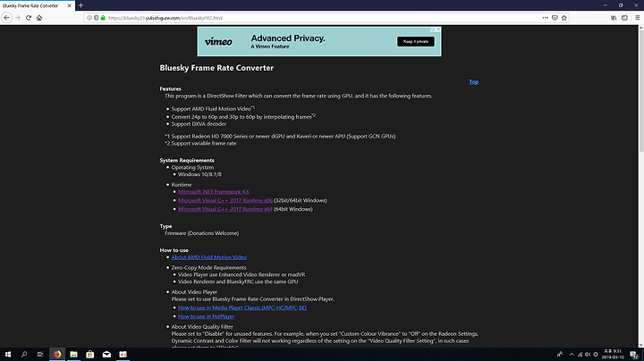Open the ad choices info icon
This screenshot has height=361, width=644.
tap(433, 29)
